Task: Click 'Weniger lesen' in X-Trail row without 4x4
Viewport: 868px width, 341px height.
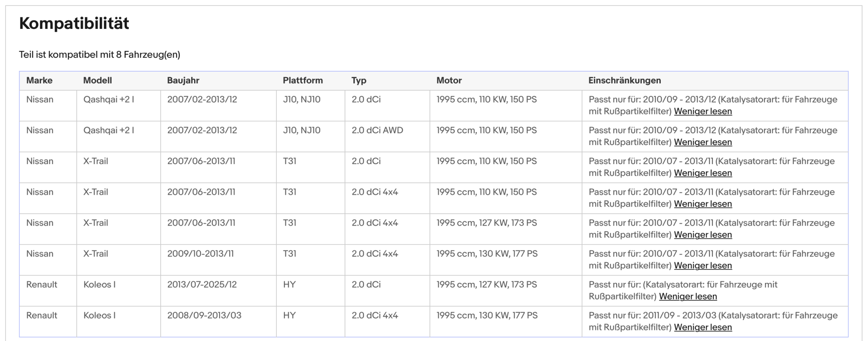Action: [703, 173]
